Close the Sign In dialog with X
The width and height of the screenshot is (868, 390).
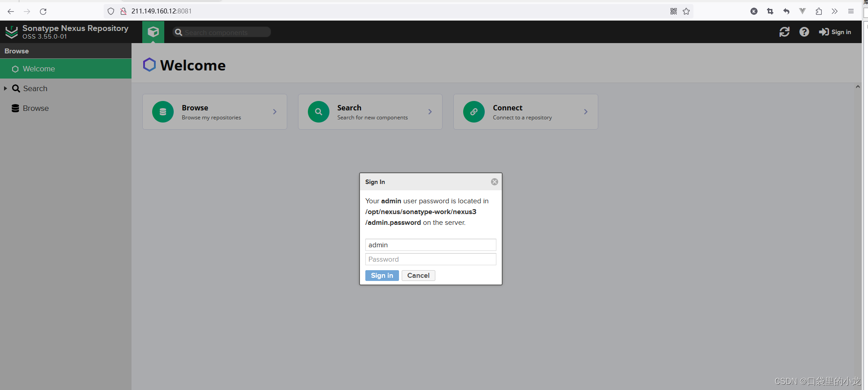[495, 182]
